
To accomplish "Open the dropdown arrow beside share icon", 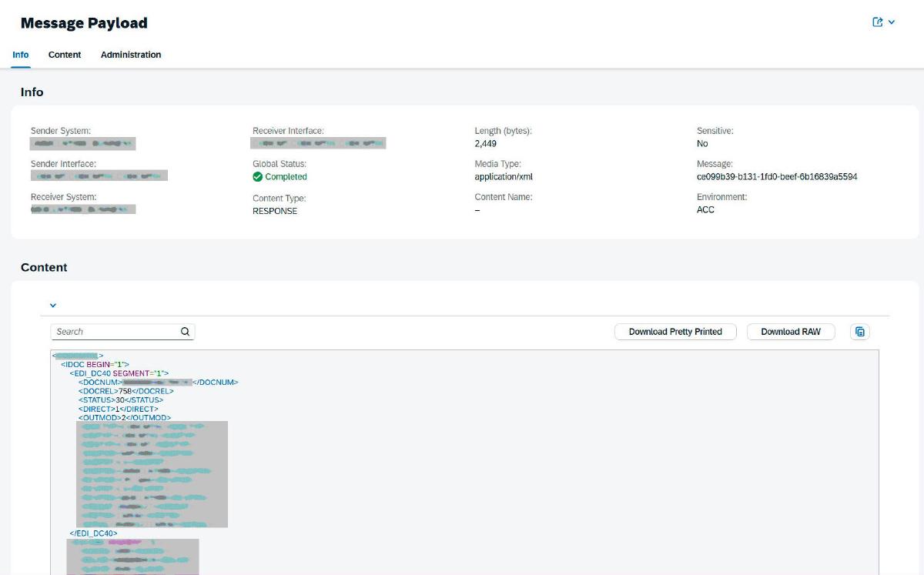I will pyautogui.click(x=892, y=22).
